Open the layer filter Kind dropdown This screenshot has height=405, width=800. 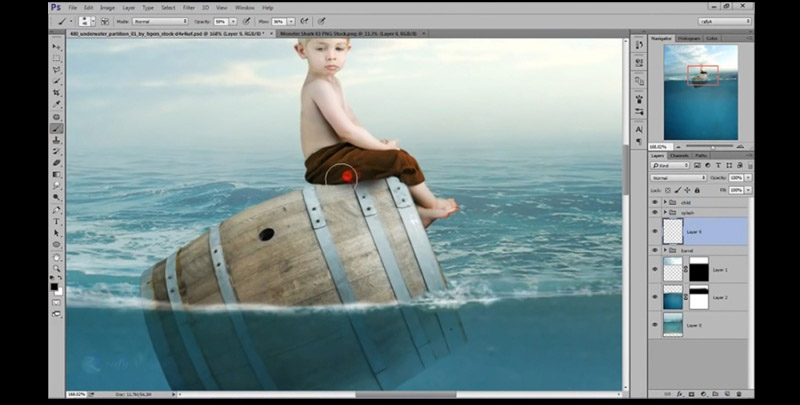pos(670,165)
